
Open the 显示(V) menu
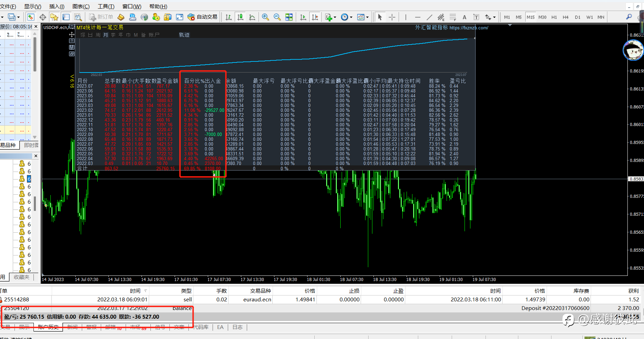coord(32,6)
